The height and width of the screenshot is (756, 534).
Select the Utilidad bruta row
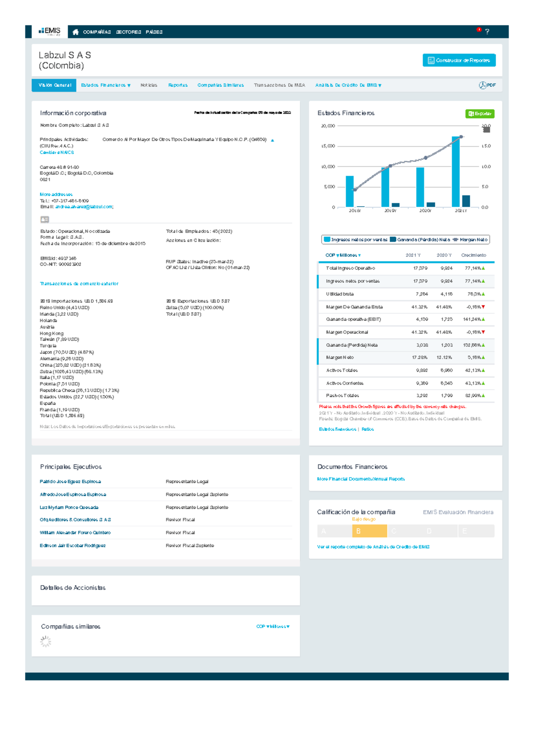tap(406, 294)
